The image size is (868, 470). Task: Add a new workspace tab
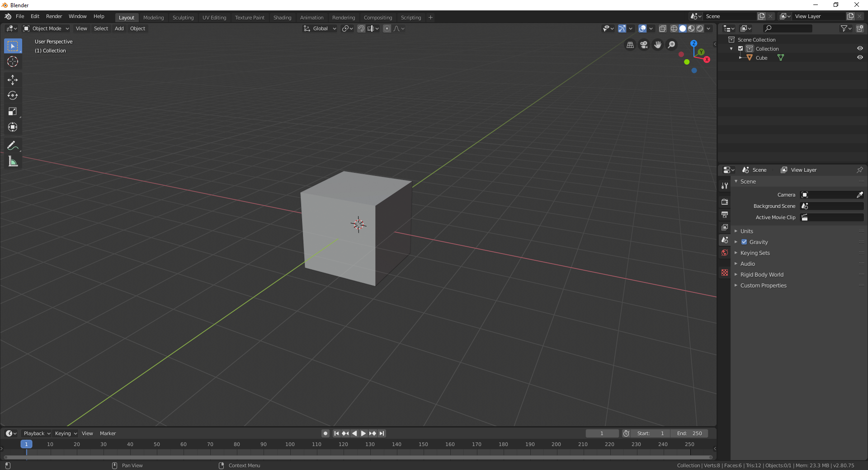click(x=430, y=18)
